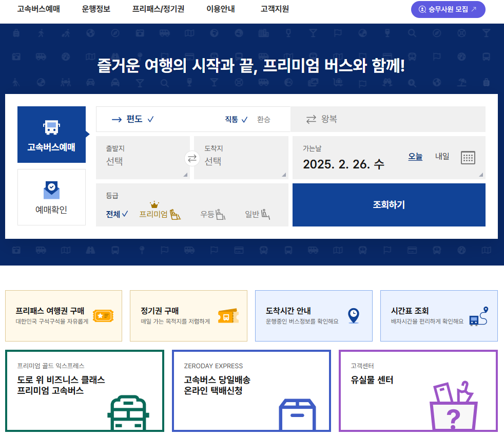Click the 조회하기 search button
The image size is (504, 435).
point(388,204)
